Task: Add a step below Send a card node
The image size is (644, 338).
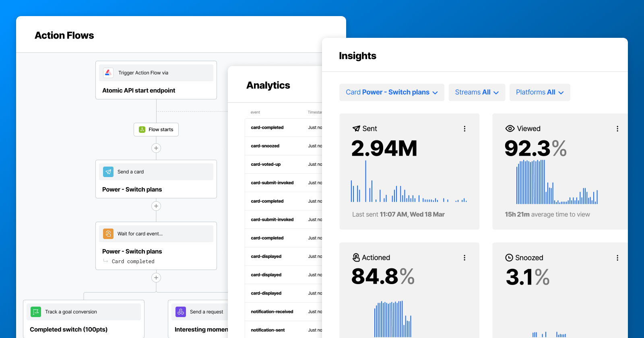Action: click(x=156, y=206)
